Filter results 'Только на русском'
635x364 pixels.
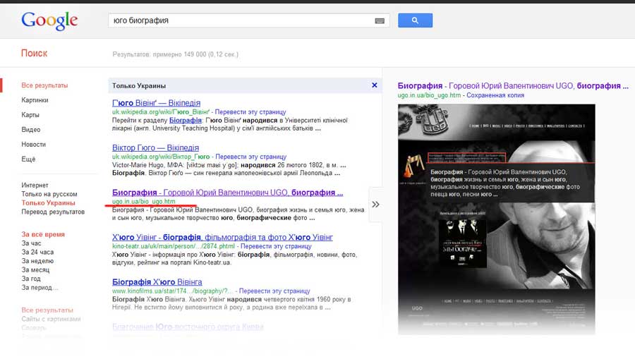click(x=49, y=194)
